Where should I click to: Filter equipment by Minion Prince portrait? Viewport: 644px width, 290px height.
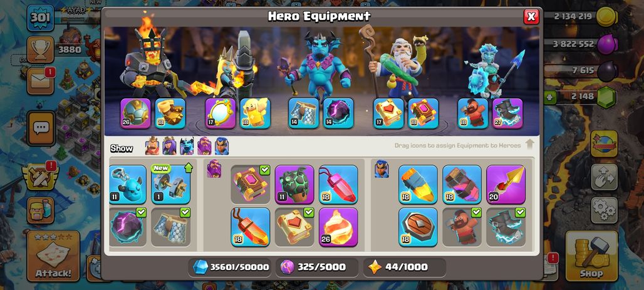(187, 146)
